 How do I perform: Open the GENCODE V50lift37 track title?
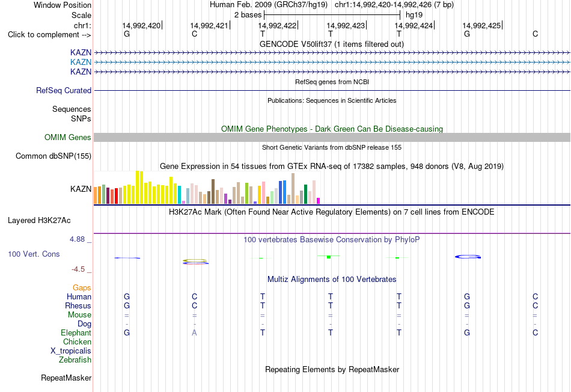[x=331, y=44]
